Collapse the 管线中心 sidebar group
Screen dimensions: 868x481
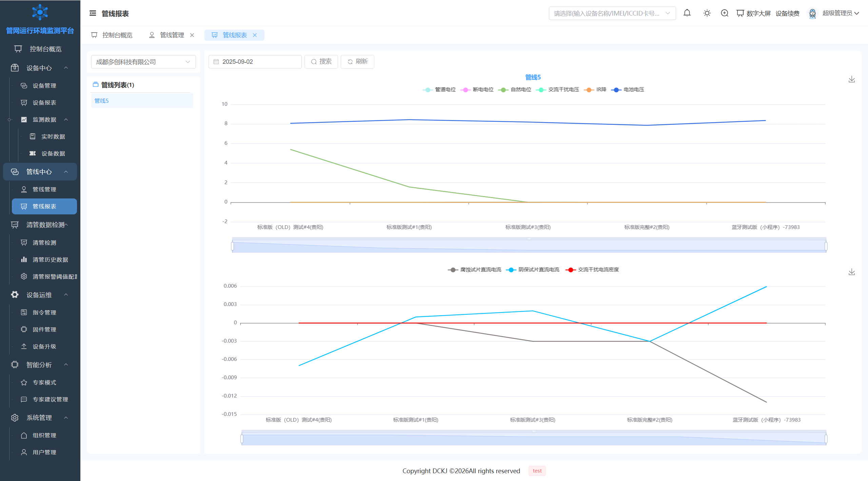click(x=40, y=172)
